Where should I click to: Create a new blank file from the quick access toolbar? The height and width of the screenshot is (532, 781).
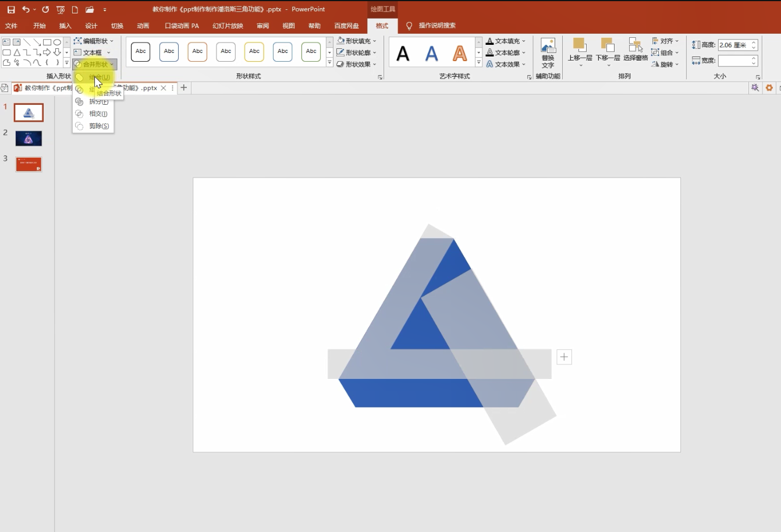tap(75, 9)
